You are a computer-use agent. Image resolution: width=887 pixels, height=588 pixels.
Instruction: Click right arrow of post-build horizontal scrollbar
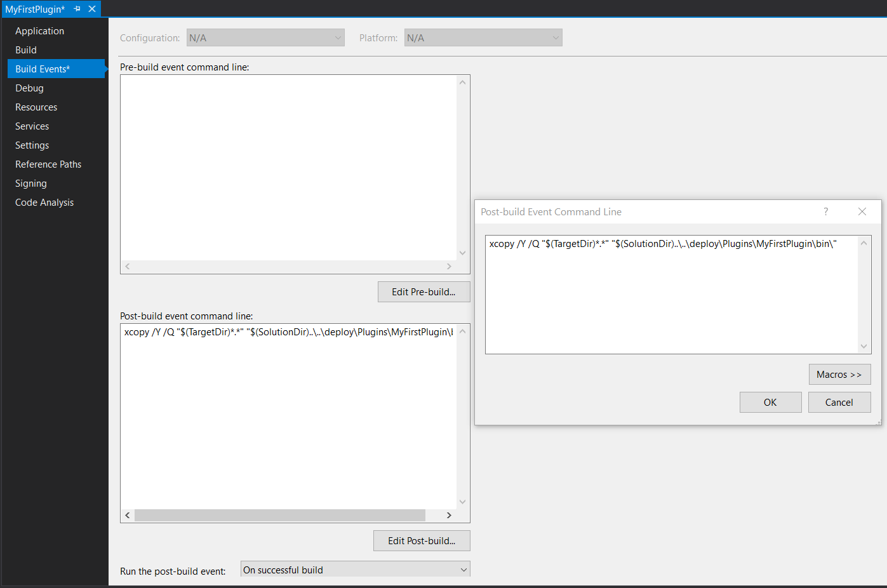tap(449, 515)
